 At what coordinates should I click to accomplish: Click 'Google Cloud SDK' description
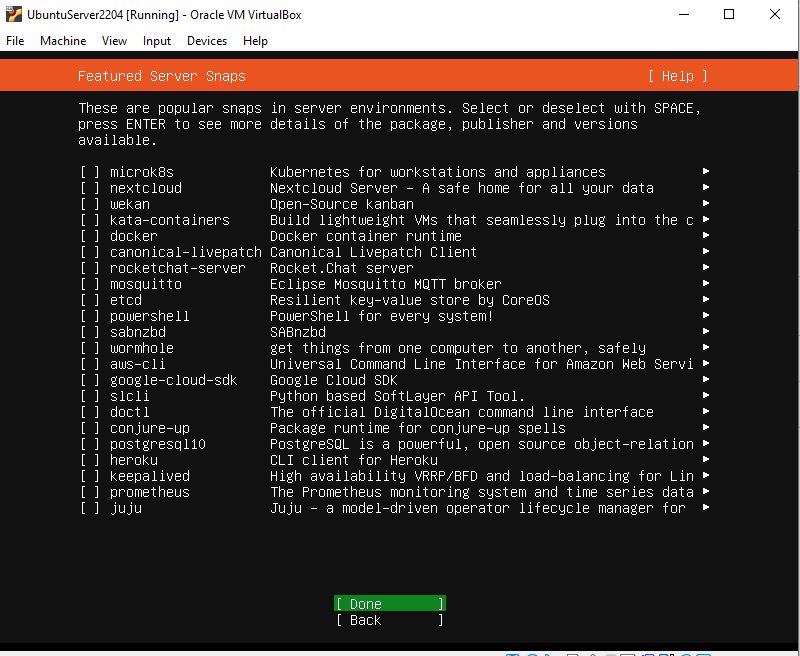point(334,381)
